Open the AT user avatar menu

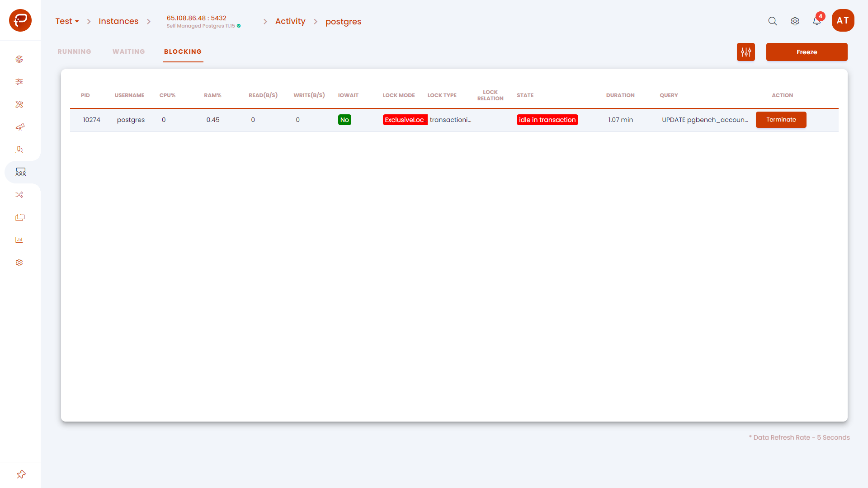click(843, 20)
